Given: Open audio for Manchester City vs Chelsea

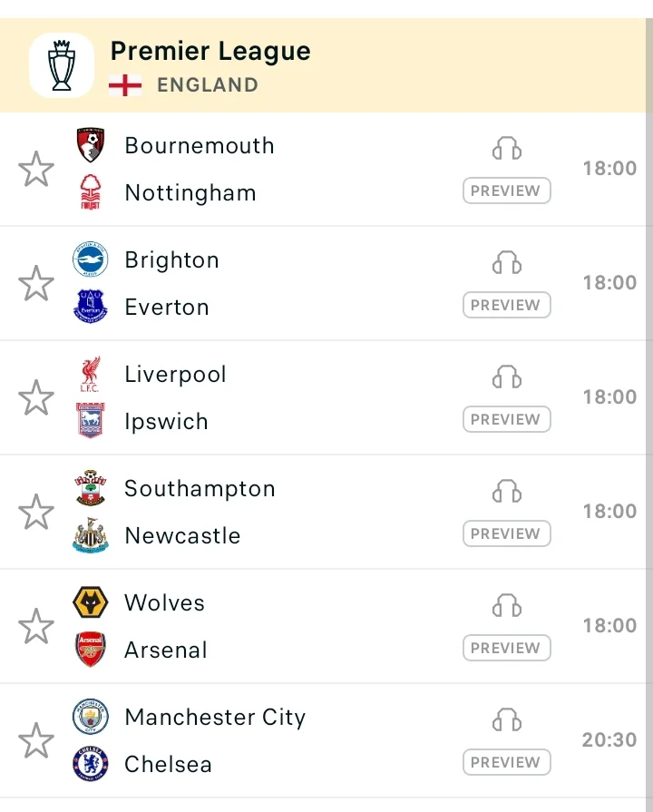Looking at the screenshot, I should [x=506, y=720].
